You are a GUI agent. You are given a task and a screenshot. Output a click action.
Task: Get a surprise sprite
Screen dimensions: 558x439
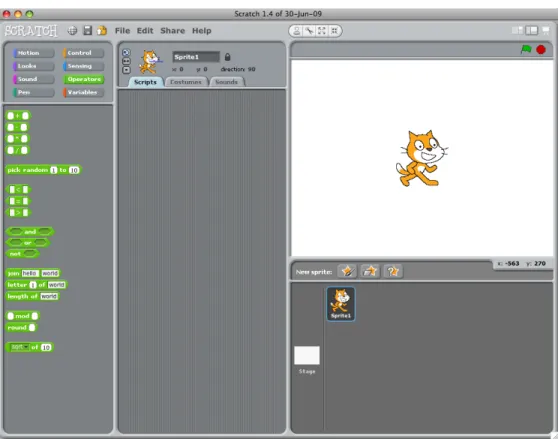pos(393,271)
